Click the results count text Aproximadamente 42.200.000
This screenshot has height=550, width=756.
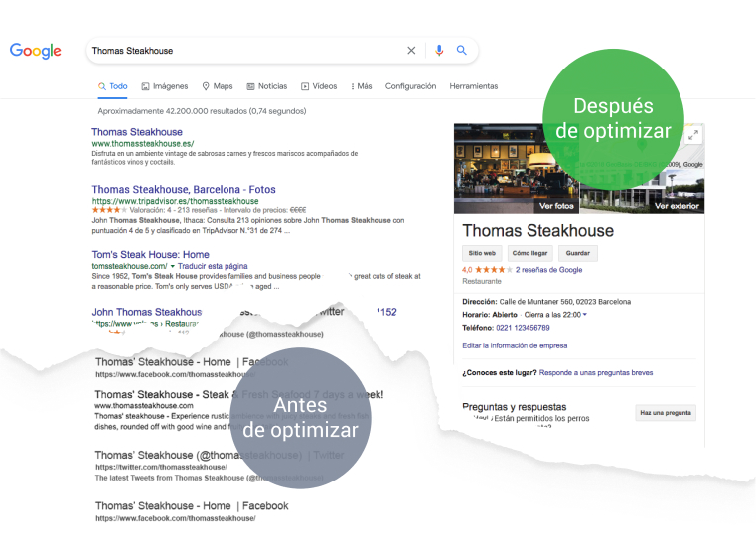202,111
